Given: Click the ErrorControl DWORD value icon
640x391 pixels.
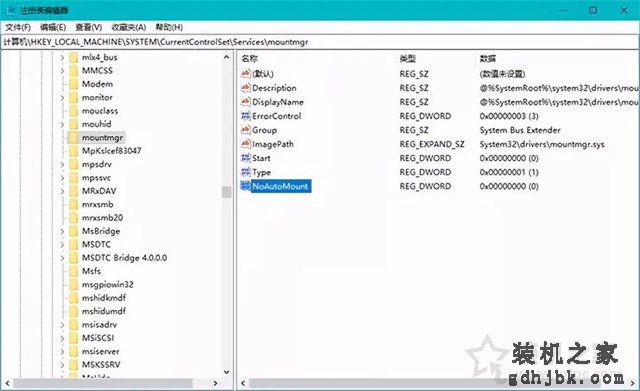Looking at the screenshot, I should [x=246, y=116].
